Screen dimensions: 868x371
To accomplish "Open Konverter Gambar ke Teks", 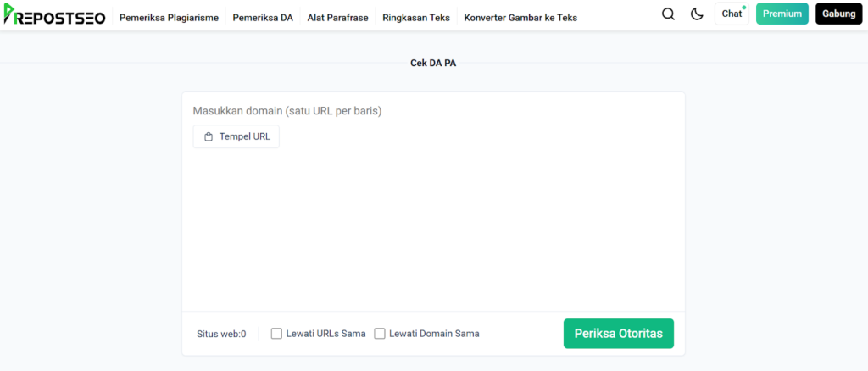I will (520, 17).
